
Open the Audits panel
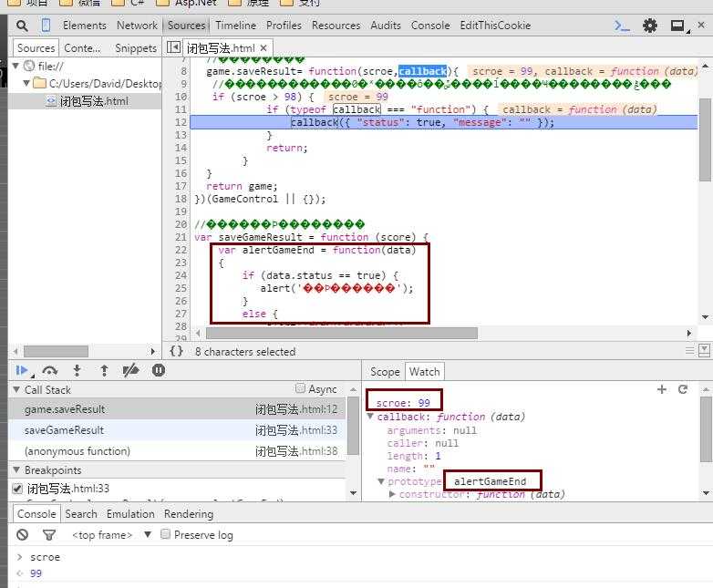pos(386,26)
